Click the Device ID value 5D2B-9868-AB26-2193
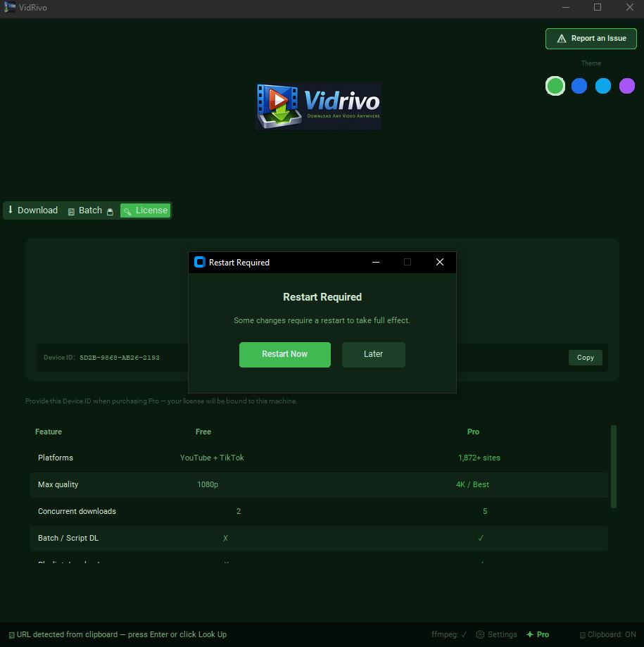644x647 pixels. pos(120,358)
